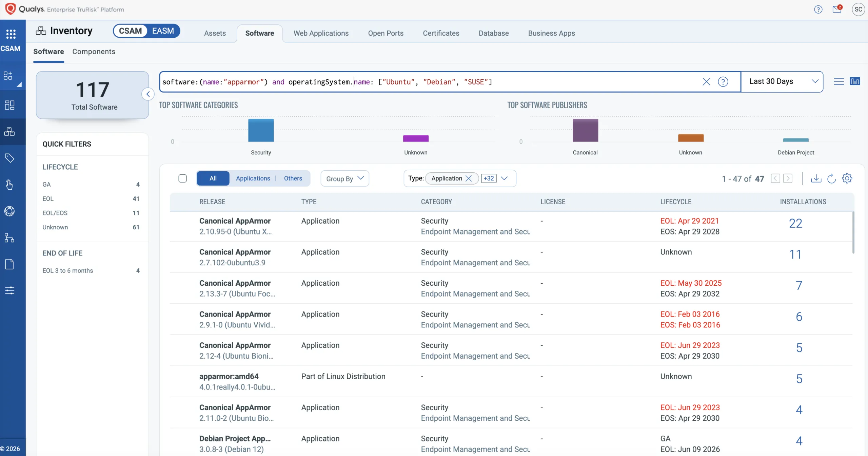Click the tags icon in sidebar

9,158
